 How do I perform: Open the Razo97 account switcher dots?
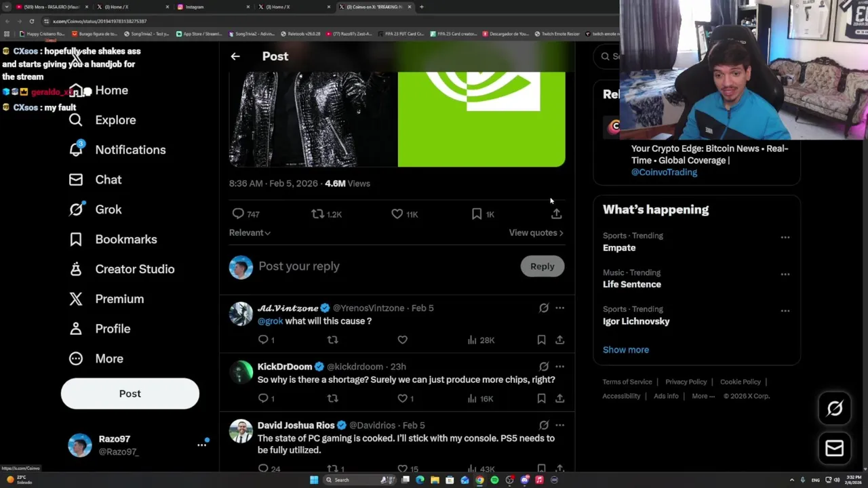pos(201,445)
